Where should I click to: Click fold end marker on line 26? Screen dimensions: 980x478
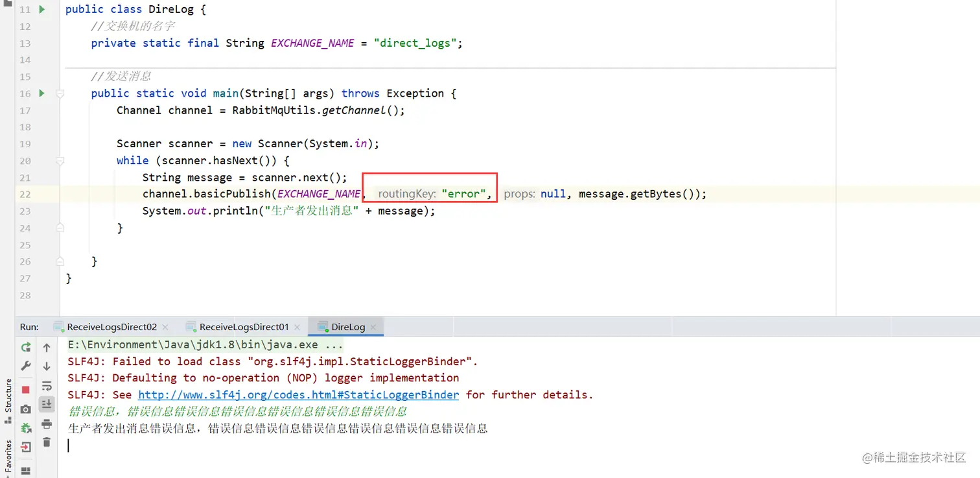pyautogui.click(x=60, y=261)
